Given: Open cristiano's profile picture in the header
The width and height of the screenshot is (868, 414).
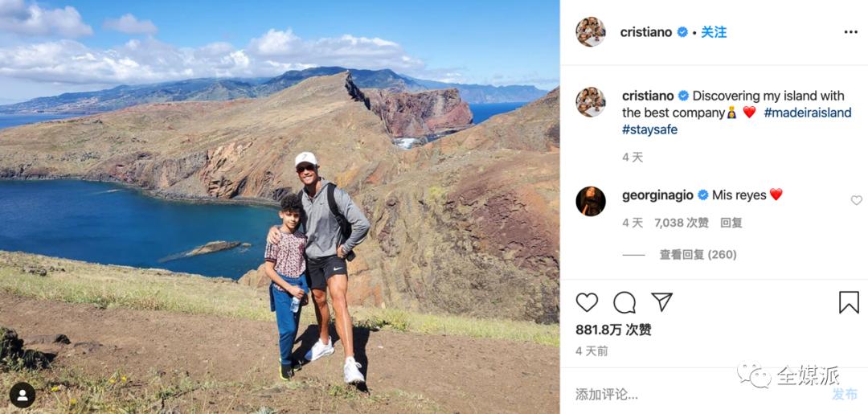Looking at the screenshot, I should click(591, 32).
